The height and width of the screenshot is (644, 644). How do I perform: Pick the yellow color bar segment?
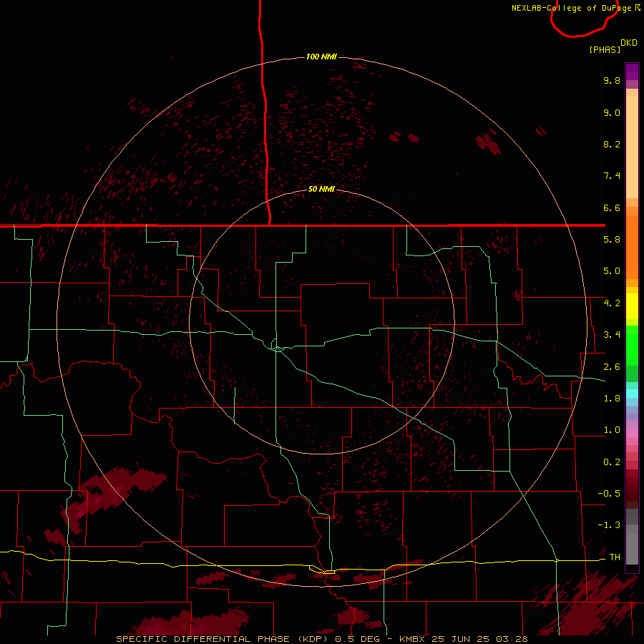(632, 306)
